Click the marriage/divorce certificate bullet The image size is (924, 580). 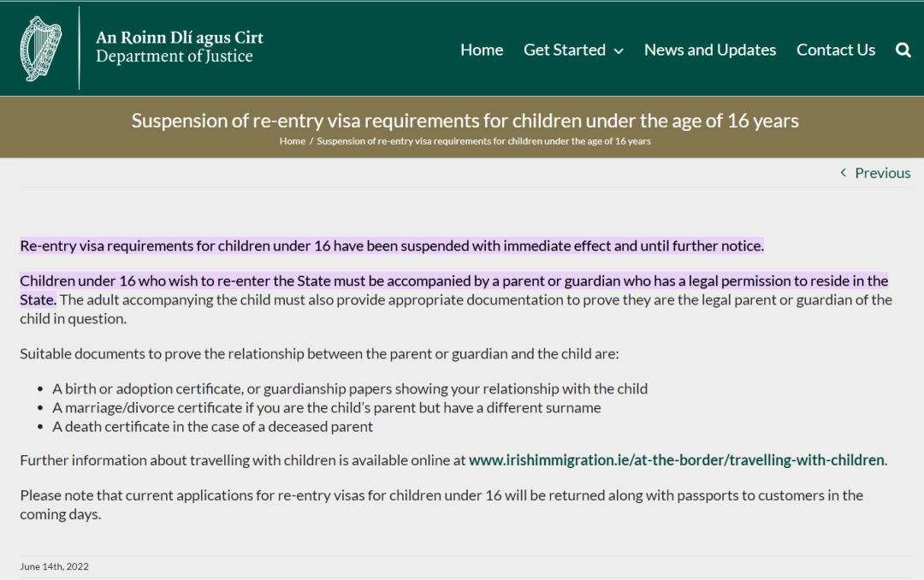click(x=326, y=407)
